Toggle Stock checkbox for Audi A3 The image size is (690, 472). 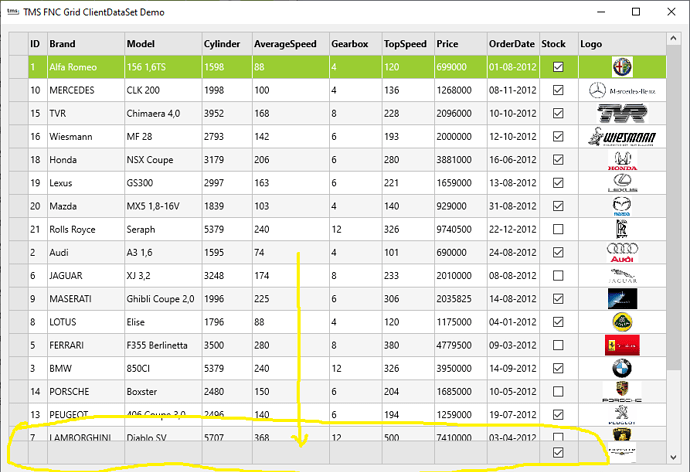558,252
